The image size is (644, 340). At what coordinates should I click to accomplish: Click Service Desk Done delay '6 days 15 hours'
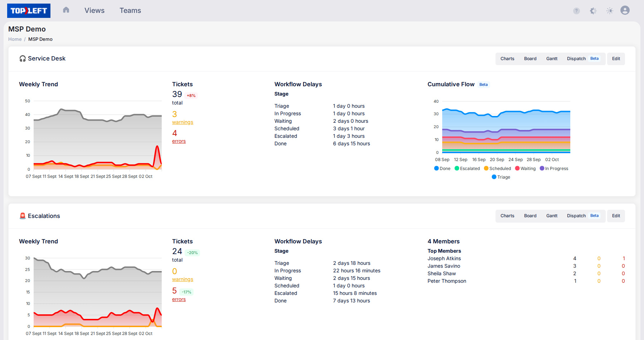[351, 144]
